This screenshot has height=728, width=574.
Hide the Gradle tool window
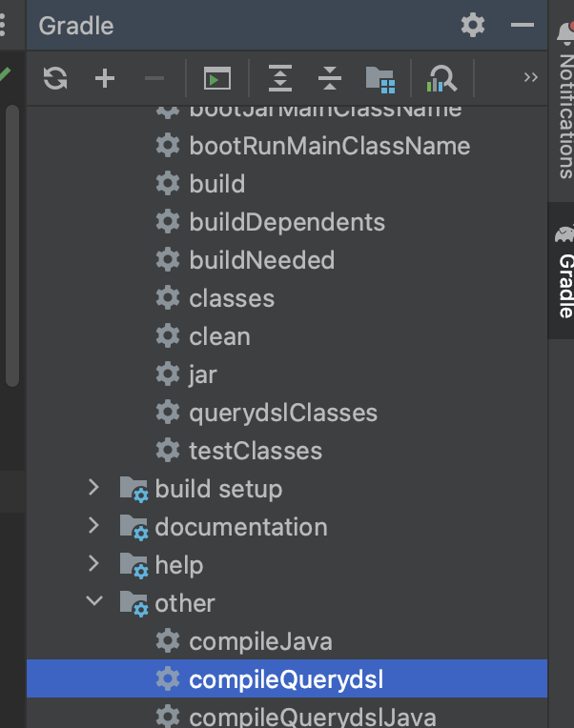click(523, 26)
